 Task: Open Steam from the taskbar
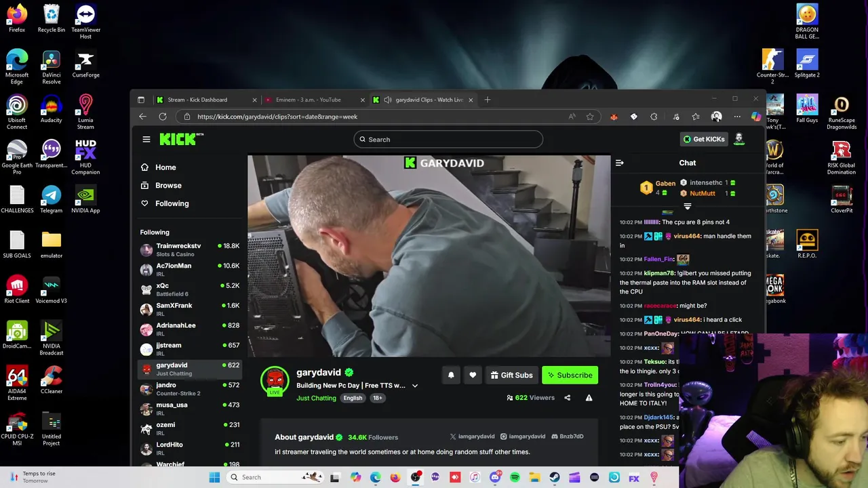click(554, 477)
